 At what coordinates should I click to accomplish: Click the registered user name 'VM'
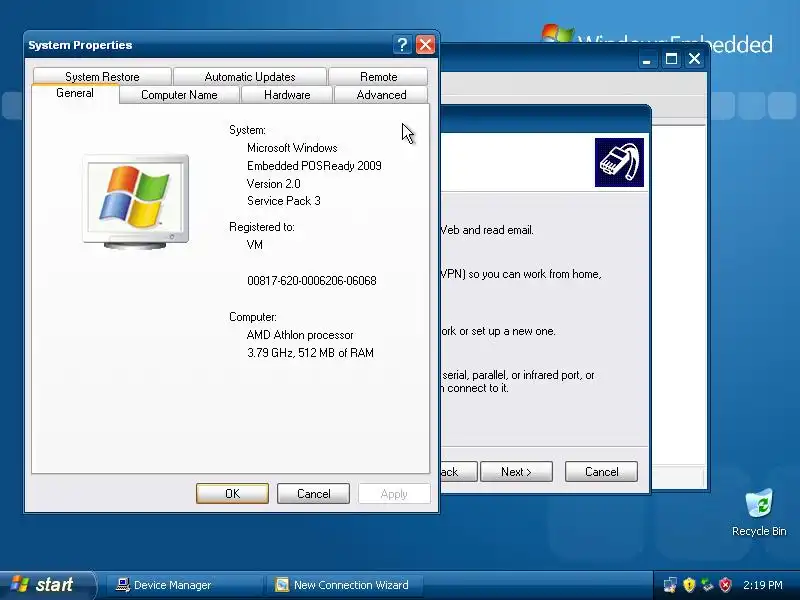click(255, 244)
